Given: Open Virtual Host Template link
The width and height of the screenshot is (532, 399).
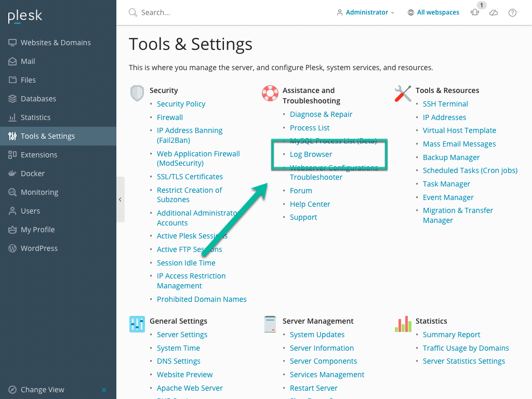Looking at the screenshot, I should click(459, 130).
